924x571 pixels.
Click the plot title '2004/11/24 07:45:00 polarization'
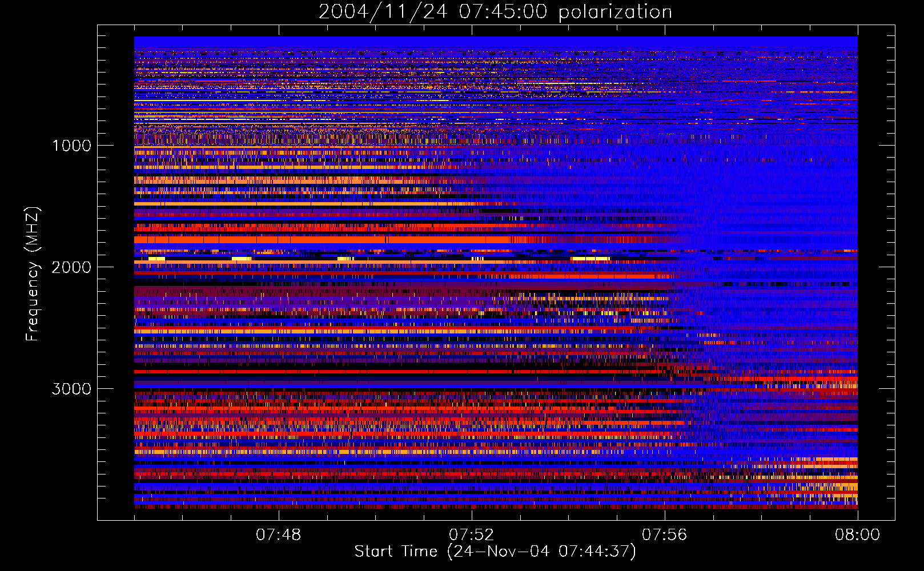(x=495, y=12)
